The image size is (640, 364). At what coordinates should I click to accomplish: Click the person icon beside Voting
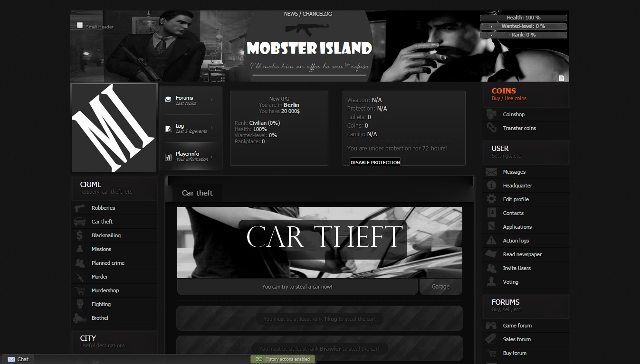click(x=491, y=282)
